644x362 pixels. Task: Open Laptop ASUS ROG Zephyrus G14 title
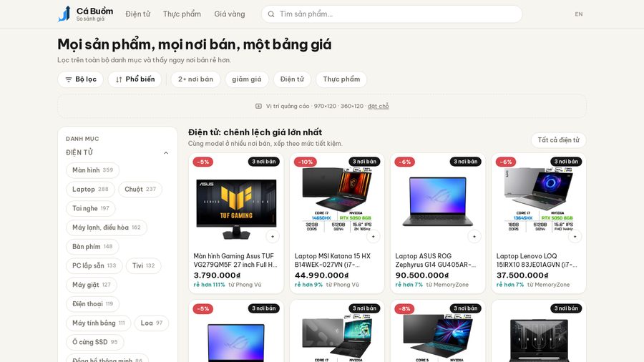435,260
